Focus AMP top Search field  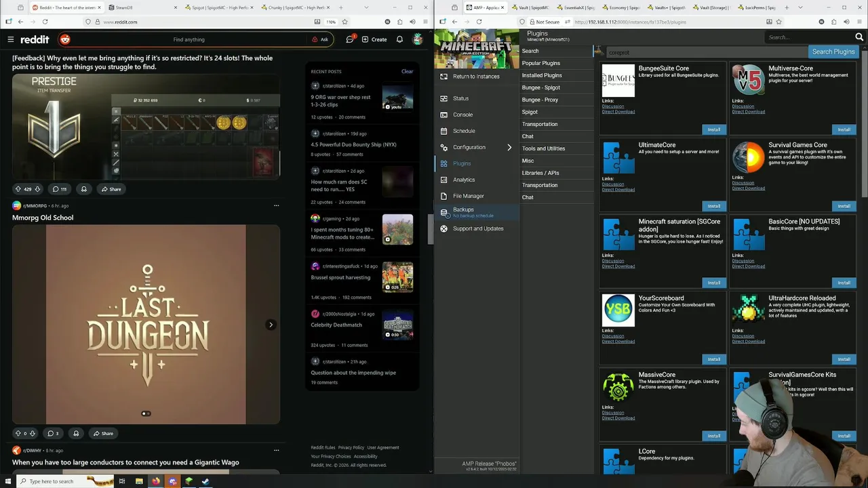pos(810,37)
